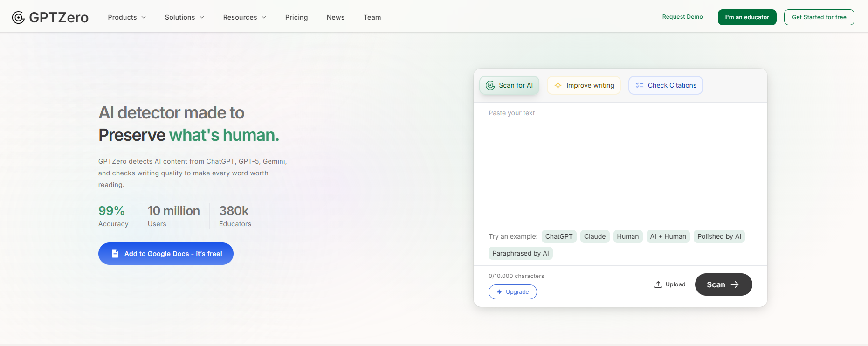Image resolution: width=868 pixels, height=346 pixels.
Task: Click Get Started for free button
Action: (819, 17)
